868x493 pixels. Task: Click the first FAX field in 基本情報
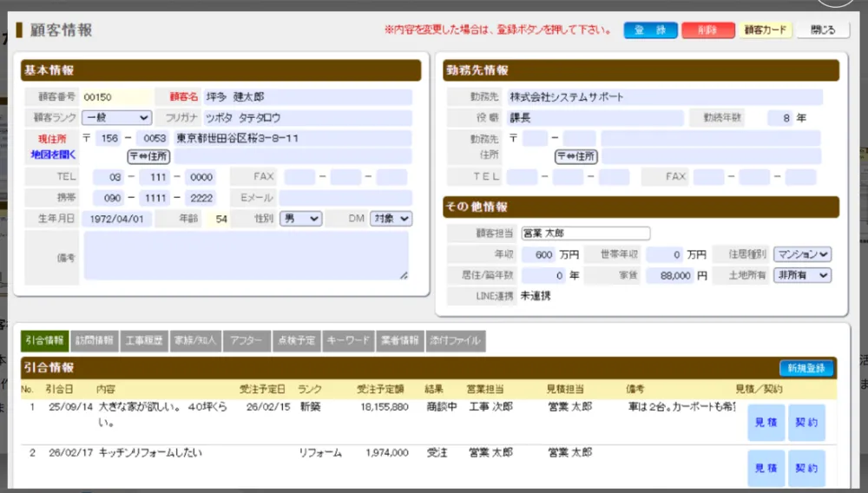coord(299,177)
